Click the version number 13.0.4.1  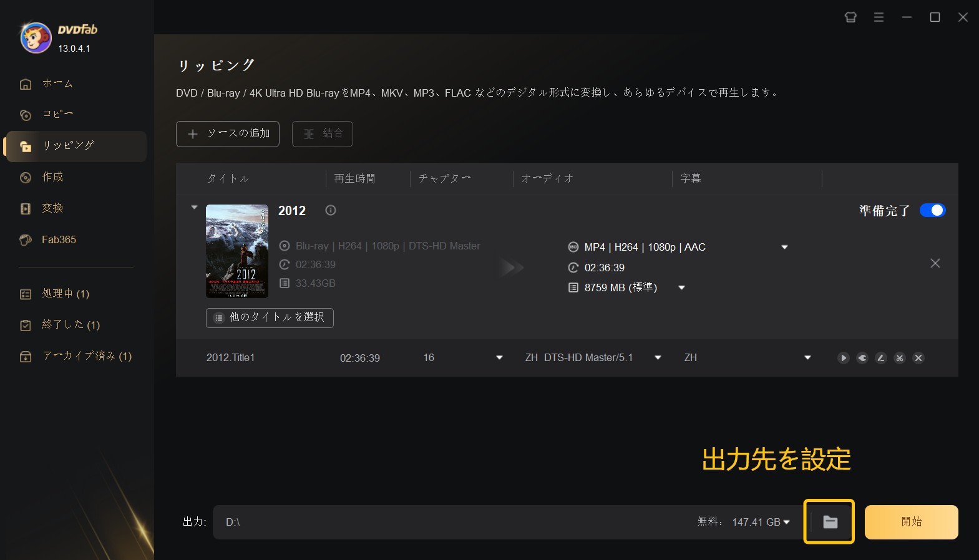74,49
